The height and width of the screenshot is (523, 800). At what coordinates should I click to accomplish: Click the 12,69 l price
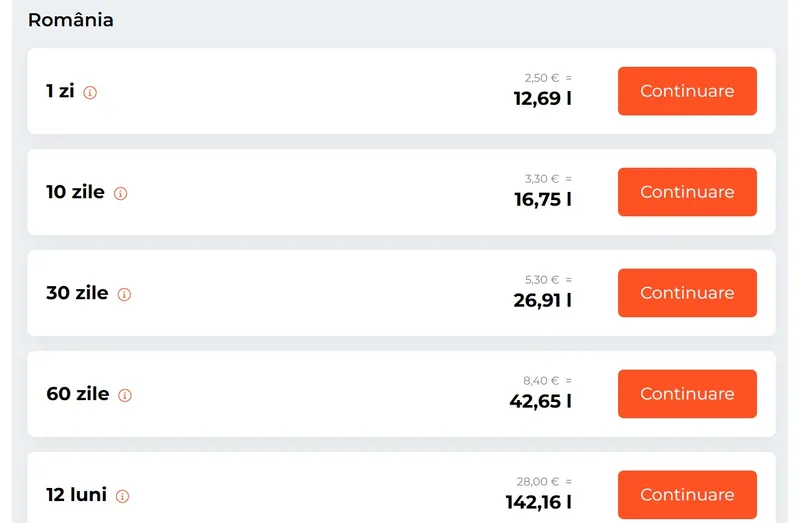pyautogui.click(x=543, y=99)
